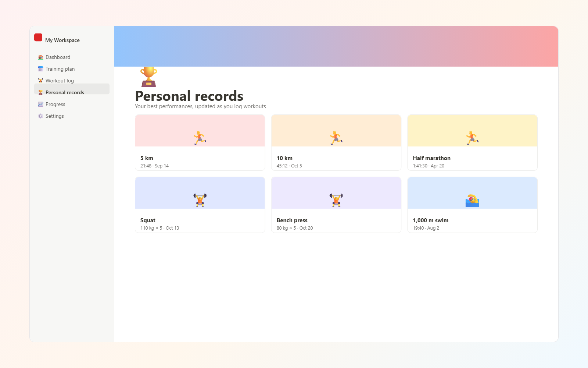Click the Personal records medal icon
588x368 pixels.
(x=40, y=92)
